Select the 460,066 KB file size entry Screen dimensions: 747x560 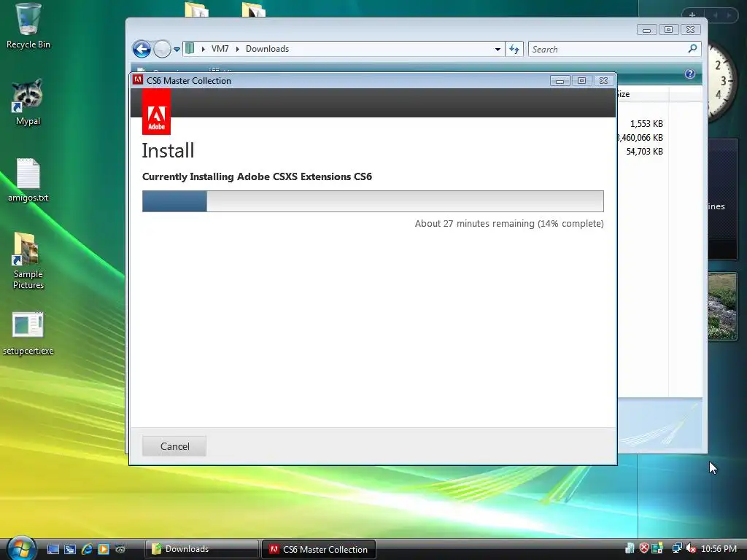(x=640, y=138)
